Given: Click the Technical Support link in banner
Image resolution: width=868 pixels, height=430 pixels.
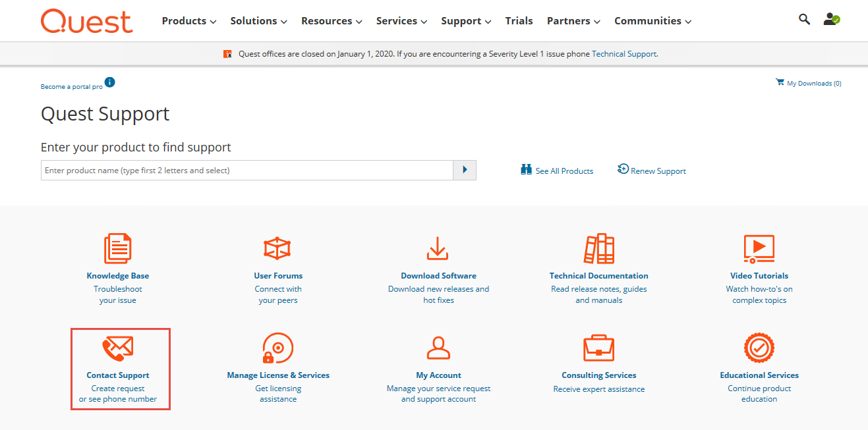Looking at the screenshot, I should click(x=623, y=54).
